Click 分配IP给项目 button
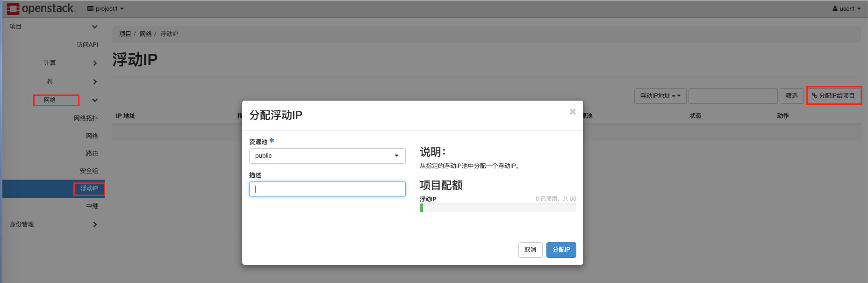The height and width of the screenshot is (283, 868). (x=833, y=96)
